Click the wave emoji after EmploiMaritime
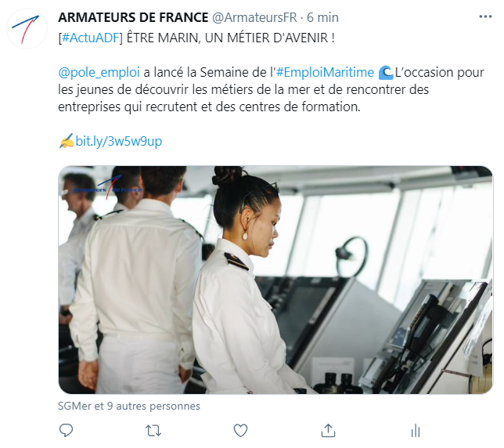This screenshot has width=504, height=448. tap(385, 73)
